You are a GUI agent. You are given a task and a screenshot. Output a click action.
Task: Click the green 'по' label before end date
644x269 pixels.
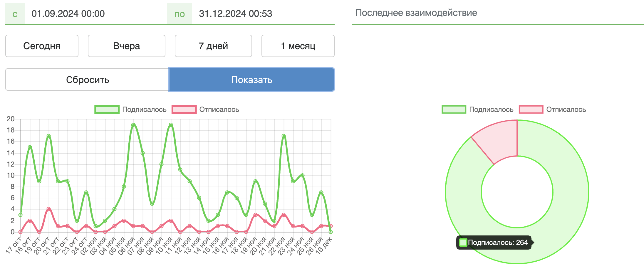[180, 14]
